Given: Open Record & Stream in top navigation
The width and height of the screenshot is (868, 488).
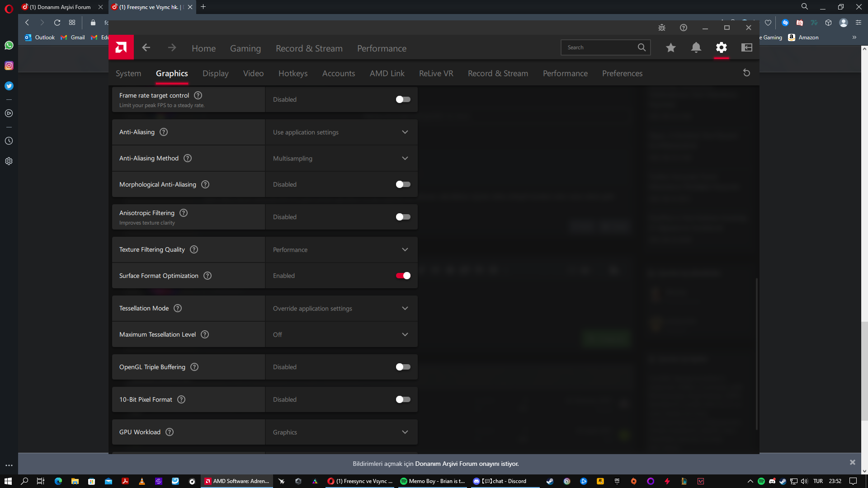Looking at the screenshot, I should (309, 48).
